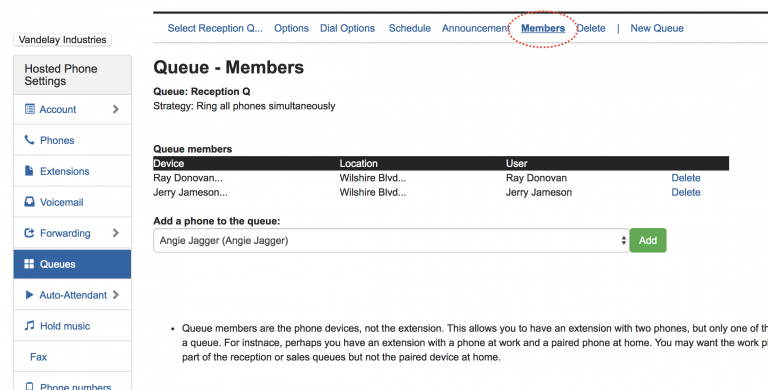
Task: Open the Fax sidebar item
Action: 72,357
